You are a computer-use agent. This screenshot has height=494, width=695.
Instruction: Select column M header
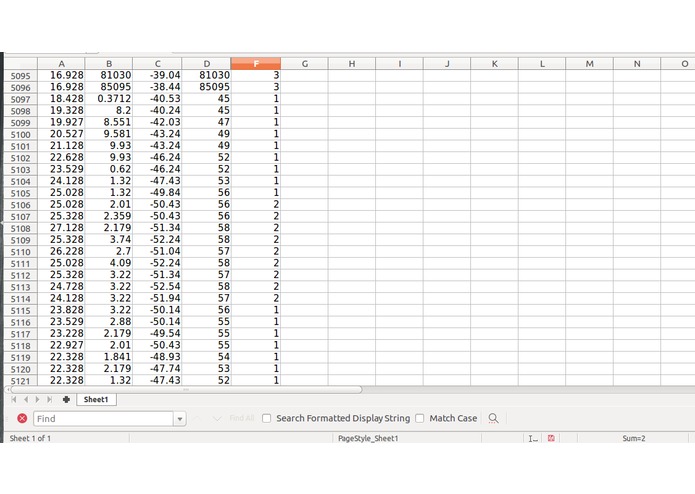click(x=590, y=64)
